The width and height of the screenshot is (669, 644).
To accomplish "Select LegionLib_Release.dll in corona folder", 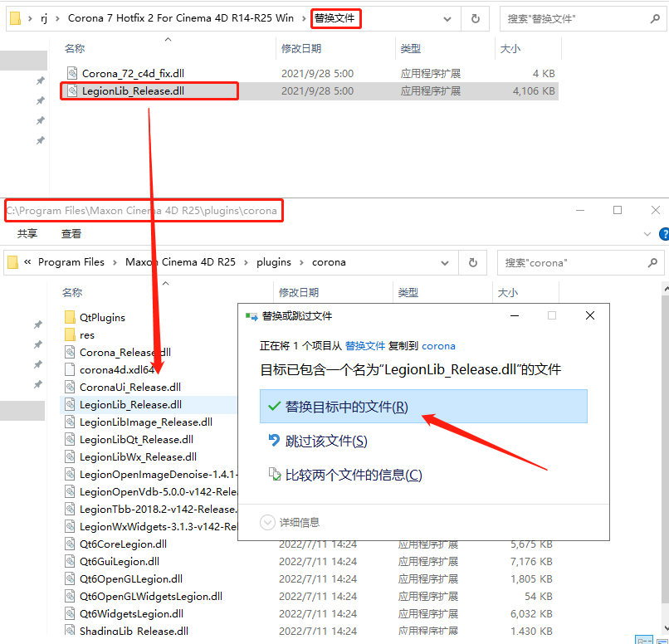I will [130, 405].
